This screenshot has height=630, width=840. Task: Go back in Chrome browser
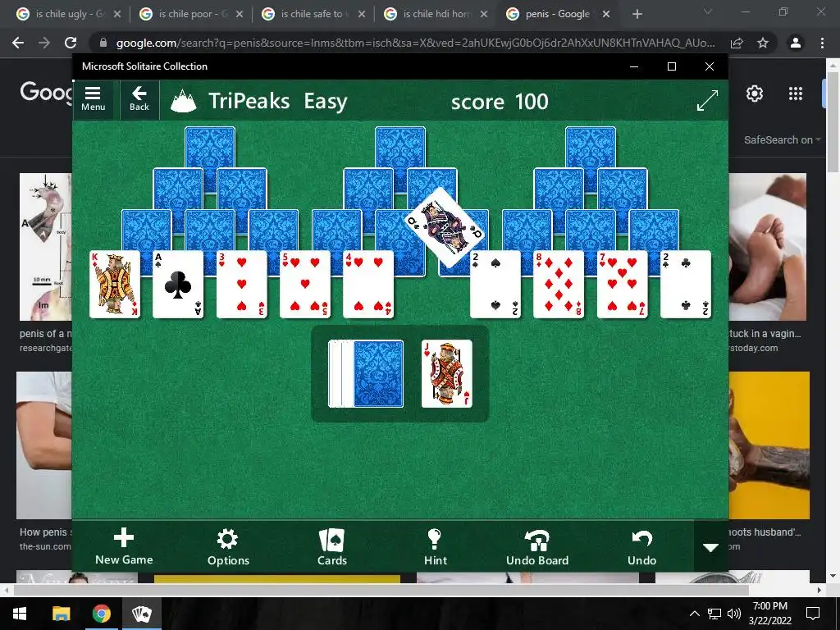(x=18, y=43)
